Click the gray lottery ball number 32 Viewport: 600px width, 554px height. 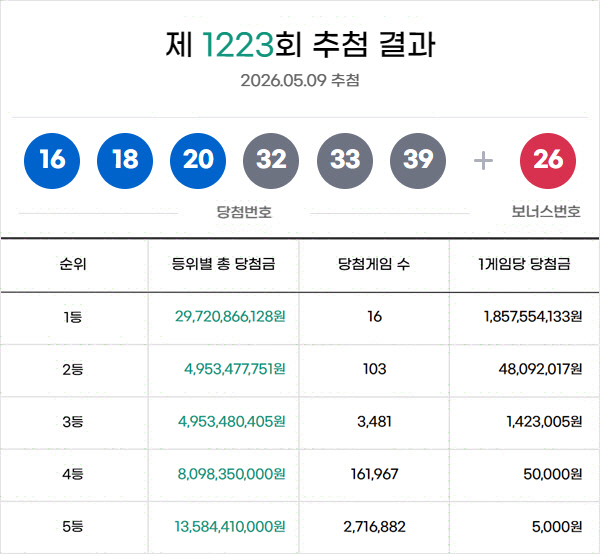tap(271, 161)
